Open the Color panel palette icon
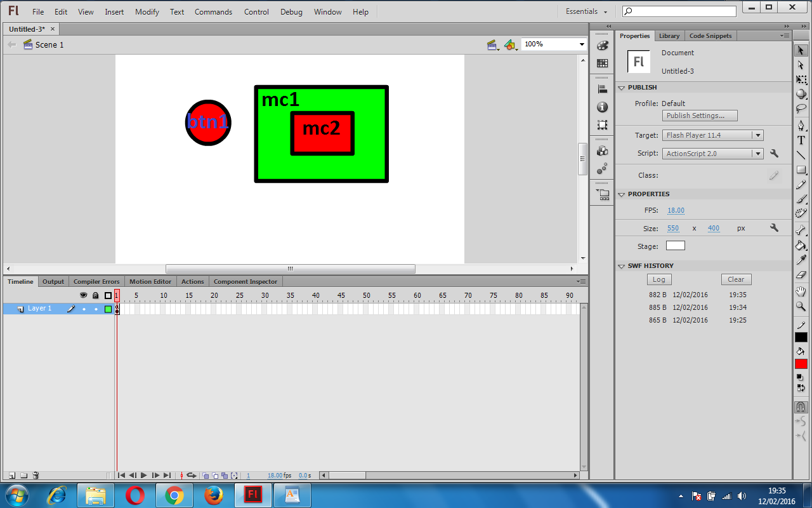This screenshot has height=508, width=812. click(x=602, y=46)
